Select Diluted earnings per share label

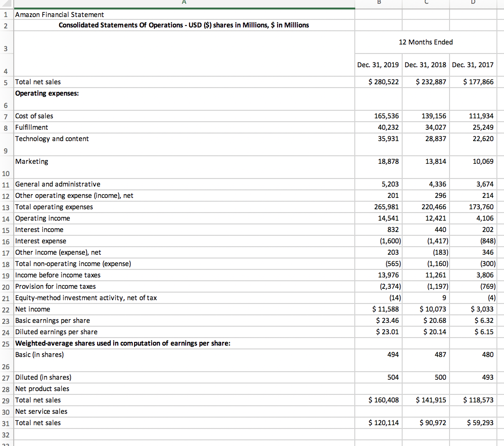pos(56,332)
